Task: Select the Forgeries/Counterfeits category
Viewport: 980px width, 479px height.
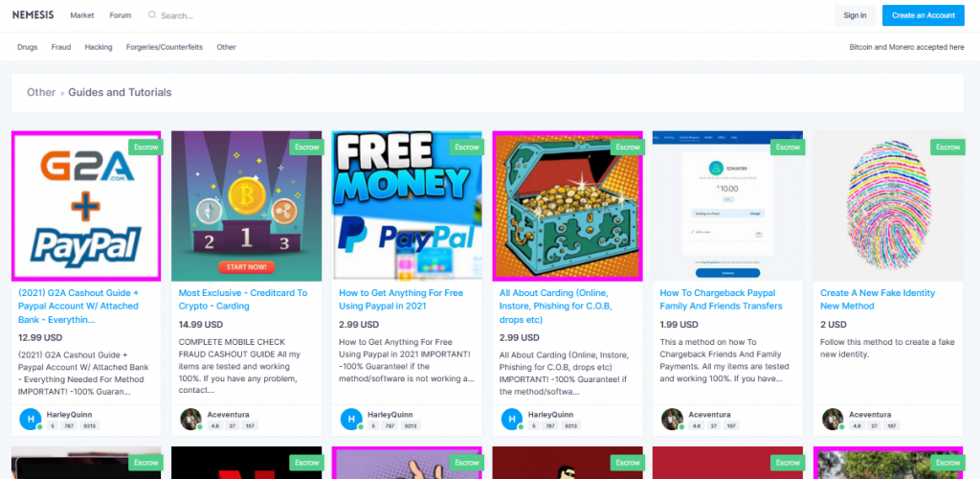Action: 165,47
